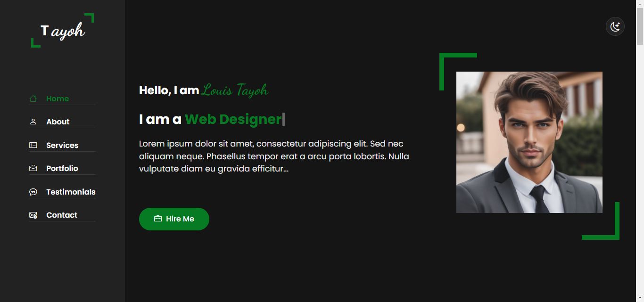The width and height of the screenshot is (644, 302).
Task: Click the Tayoh logo
Action: pos(62,31)
